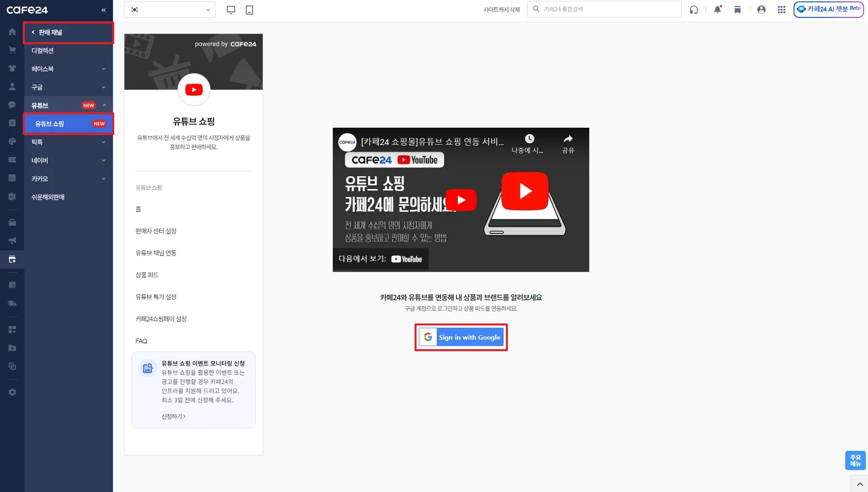Open the headset support icon
Image resolution: width=868 pixels, height=492 pixels.
694,10
